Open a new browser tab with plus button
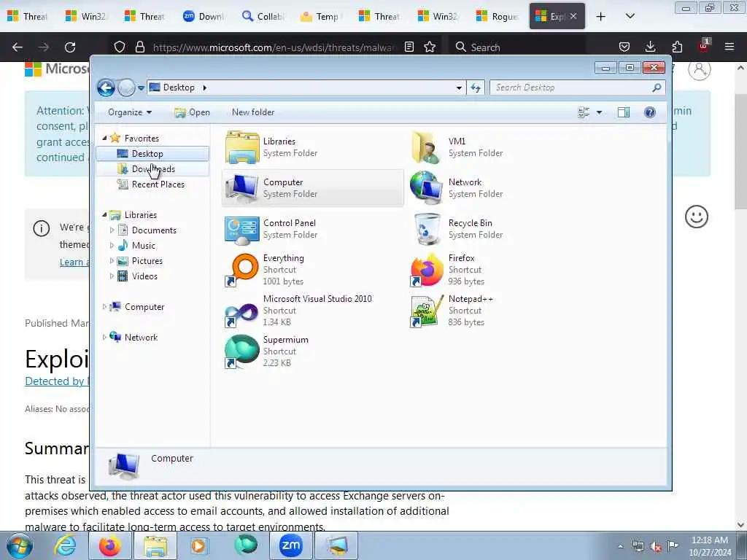The height and width of the screenshot is (560, 747). pyautogui.click(x=601, y=17)
